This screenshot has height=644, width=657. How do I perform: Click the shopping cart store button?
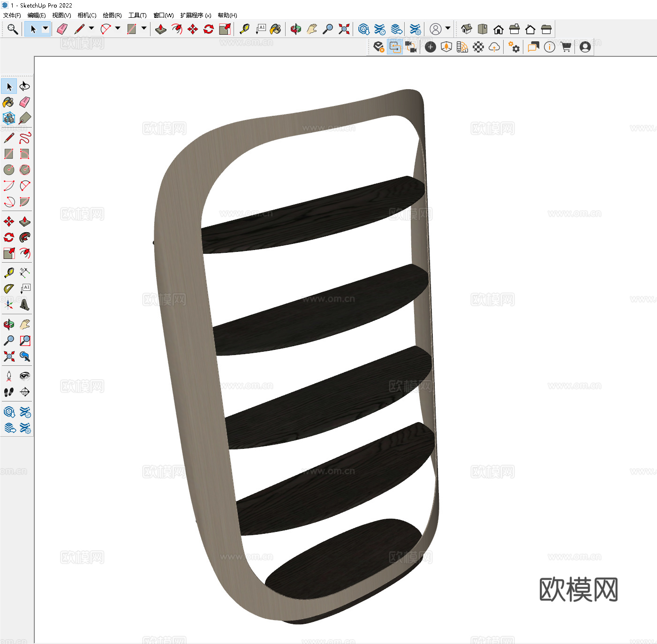tap(566, 47)
